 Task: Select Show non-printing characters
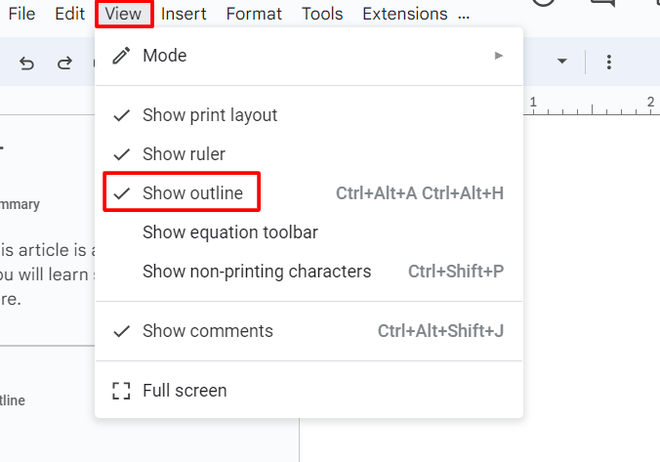click(x=256, y=271)
